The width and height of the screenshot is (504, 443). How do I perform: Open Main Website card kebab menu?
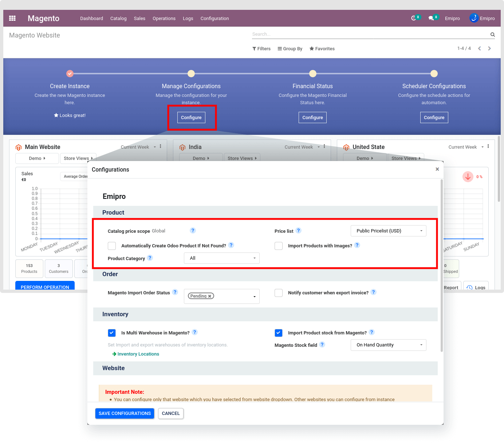(x=161, y=146)
